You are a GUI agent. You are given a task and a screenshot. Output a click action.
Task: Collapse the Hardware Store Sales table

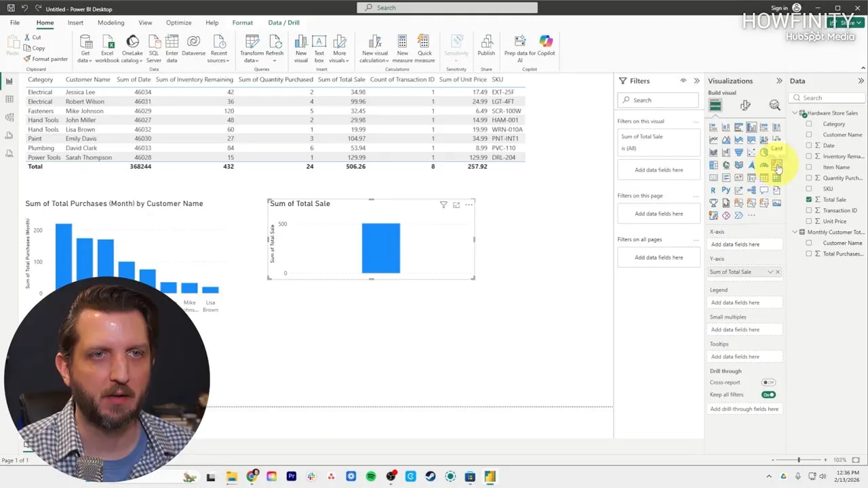[795, 113]
